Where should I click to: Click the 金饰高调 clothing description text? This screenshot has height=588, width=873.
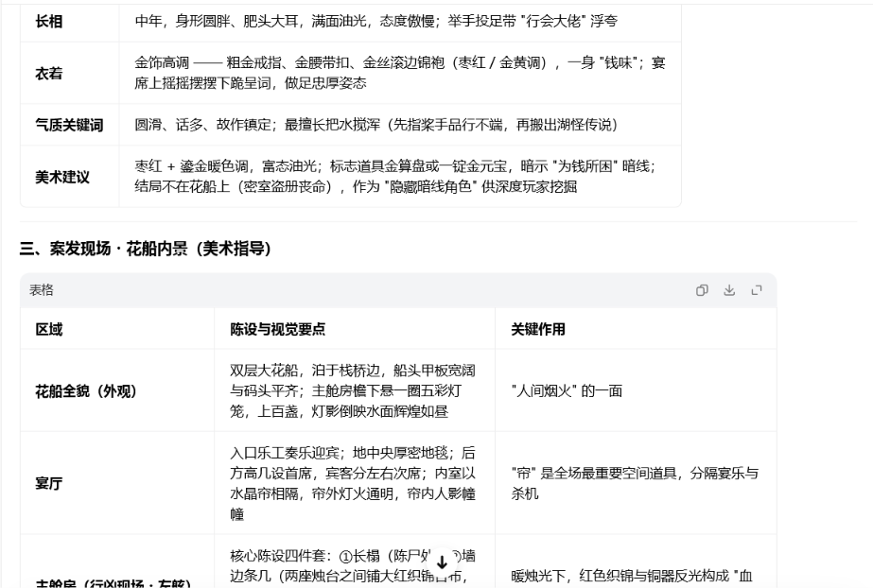click(x=400, y=73)
